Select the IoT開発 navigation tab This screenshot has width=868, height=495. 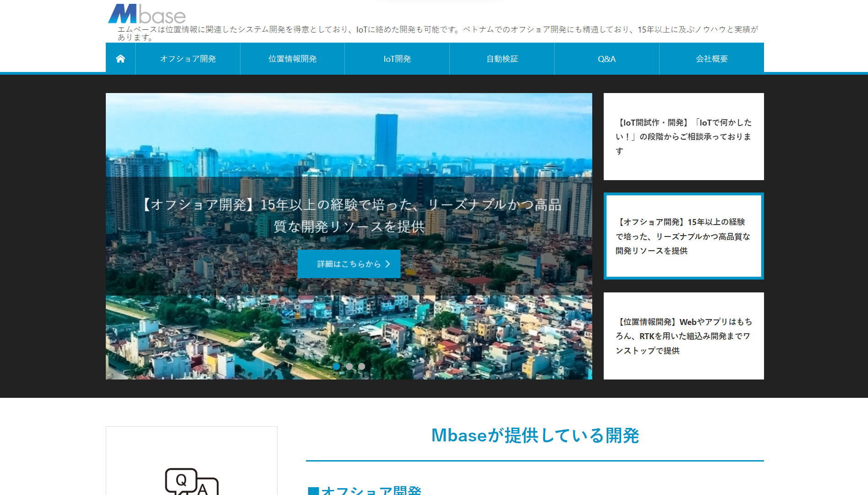point(397,59)
